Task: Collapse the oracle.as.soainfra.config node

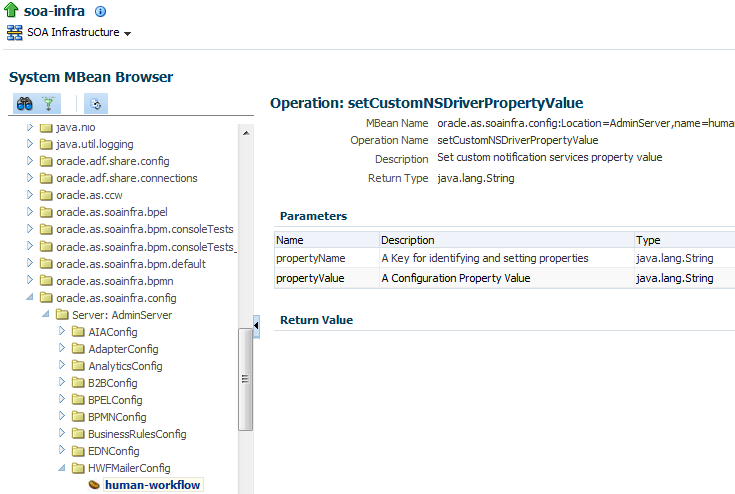Action: click(x=30, y=297)
